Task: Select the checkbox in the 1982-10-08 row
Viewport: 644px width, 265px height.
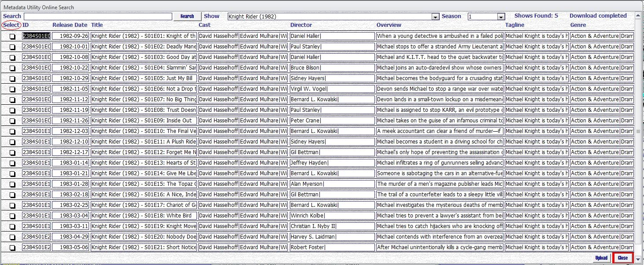Action: coord(12,58)
